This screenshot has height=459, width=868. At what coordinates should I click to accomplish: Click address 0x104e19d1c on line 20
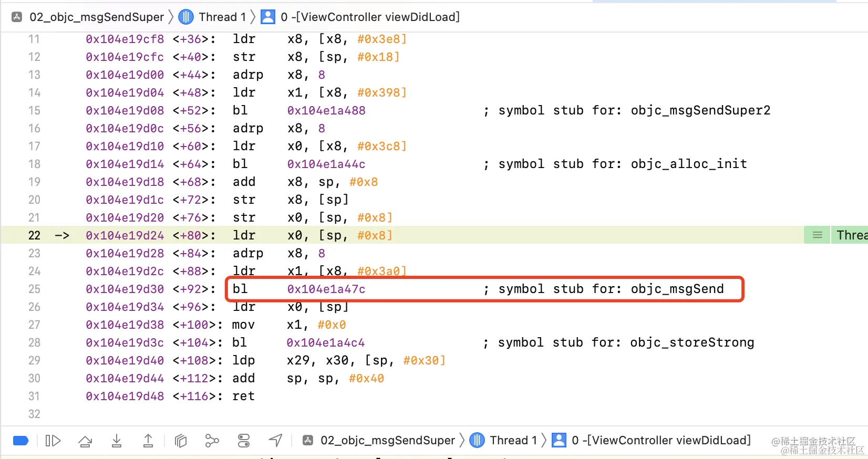coord(125,200)
